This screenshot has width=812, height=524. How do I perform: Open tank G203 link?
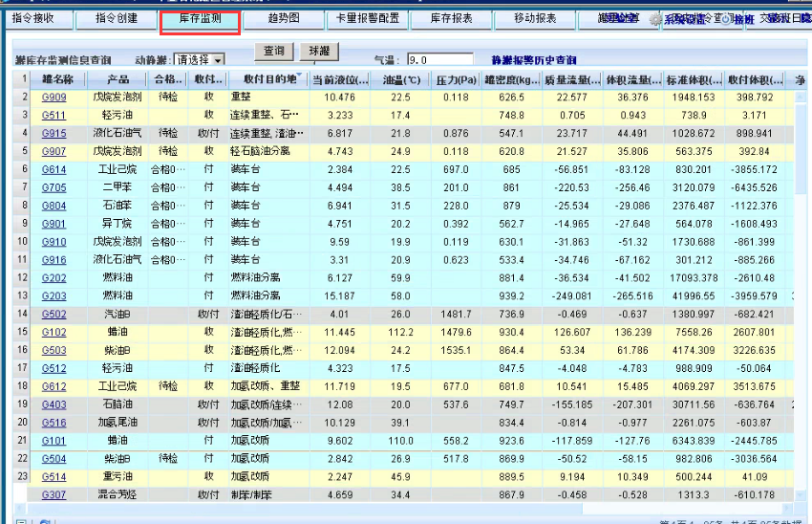coord(53,296)
